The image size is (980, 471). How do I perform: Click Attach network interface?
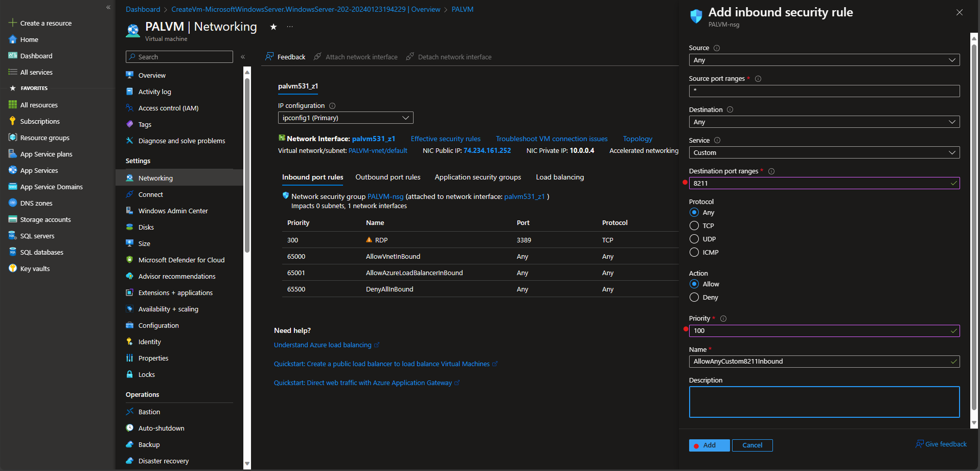pos(356,57)
